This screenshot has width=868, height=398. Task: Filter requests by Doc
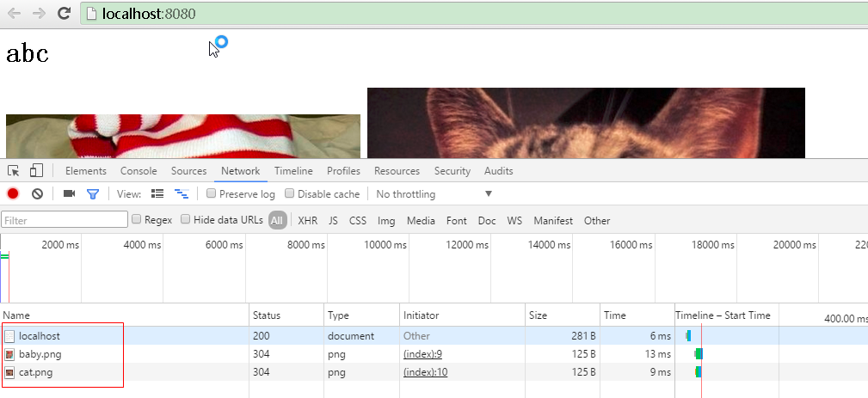pos(487,221)
